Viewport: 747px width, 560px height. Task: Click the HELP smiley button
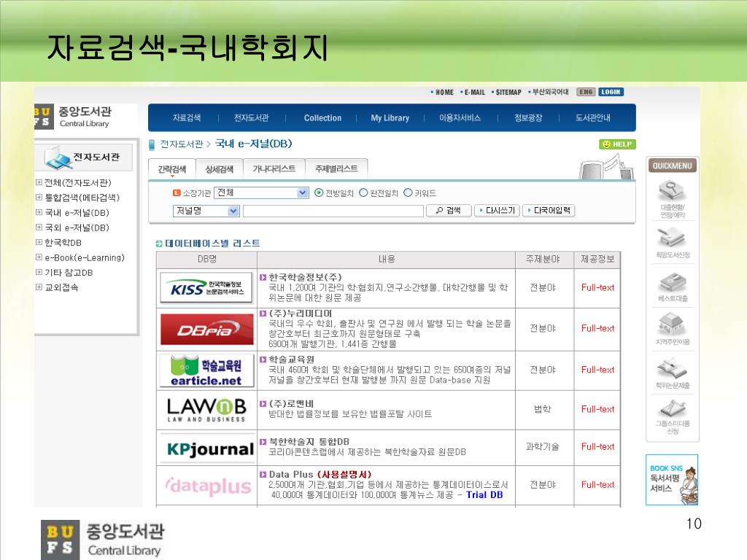tap(617, 144)
